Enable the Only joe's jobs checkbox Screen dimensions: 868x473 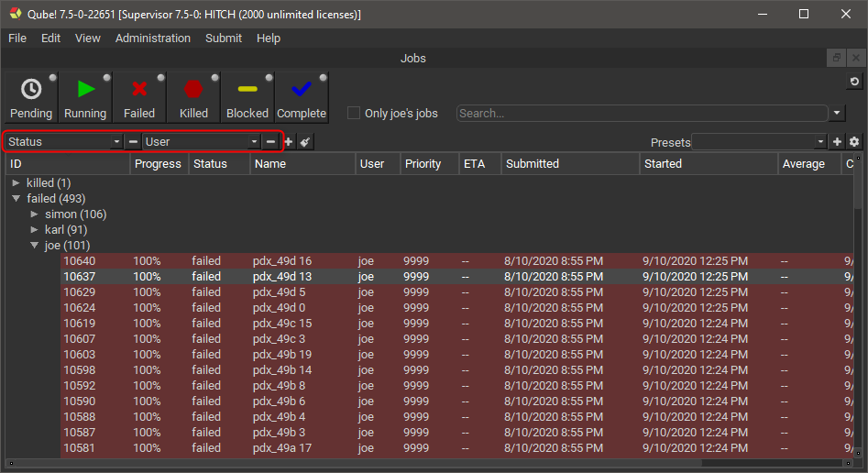(x=354, y=114)
